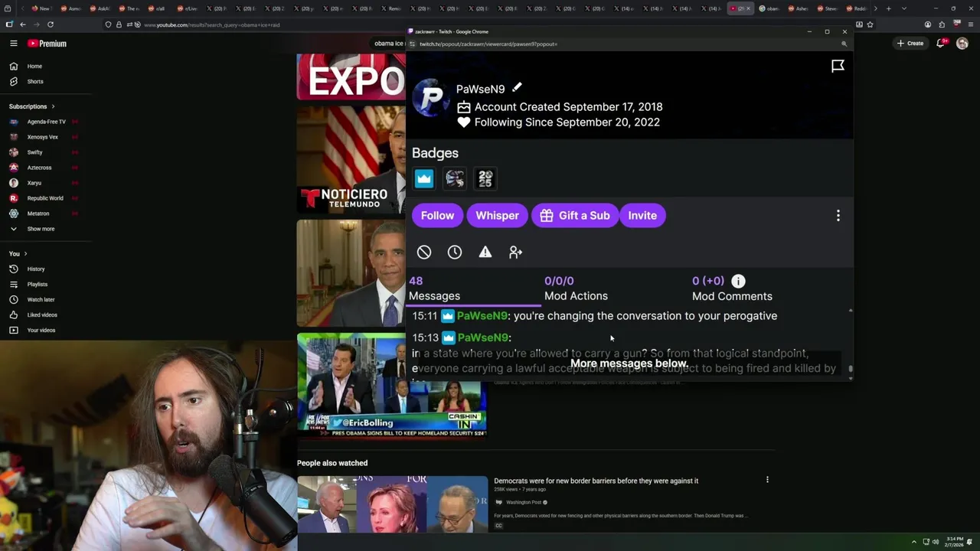The height and width of the screenshot is (551, 980).
Task: Click PaWseN9 profile avatar in viewer card
Action: click(x=432, y=98)
